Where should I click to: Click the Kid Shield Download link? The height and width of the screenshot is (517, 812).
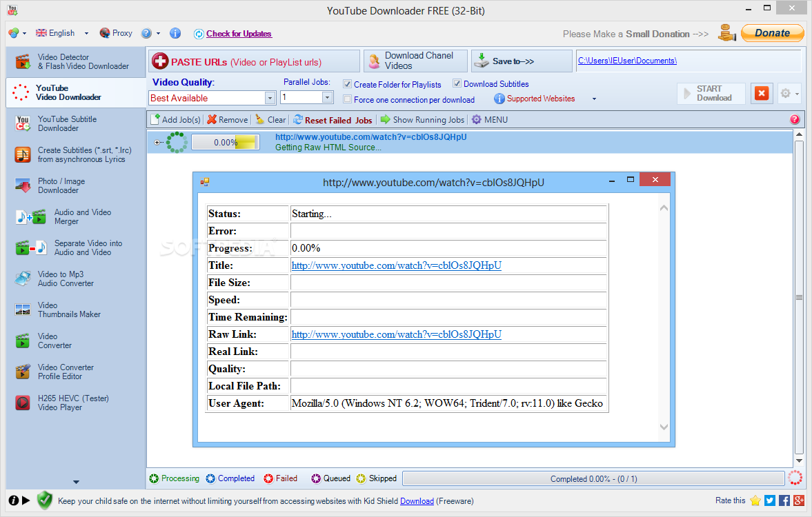pyautogui.click(x=417, y=501)
